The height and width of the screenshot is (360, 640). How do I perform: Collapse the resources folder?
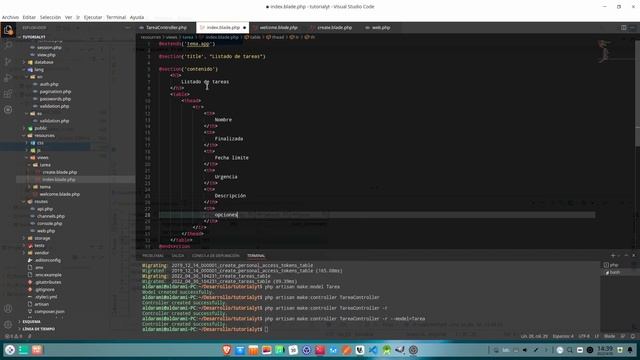click(x=44, y=136)
